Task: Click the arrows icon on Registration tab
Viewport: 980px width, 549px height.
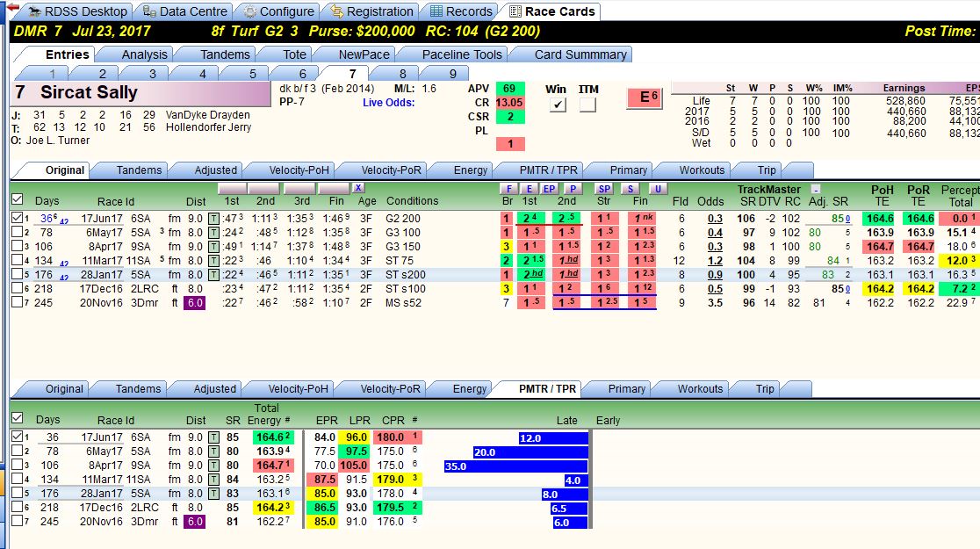Action: click(x=337, y=12)
